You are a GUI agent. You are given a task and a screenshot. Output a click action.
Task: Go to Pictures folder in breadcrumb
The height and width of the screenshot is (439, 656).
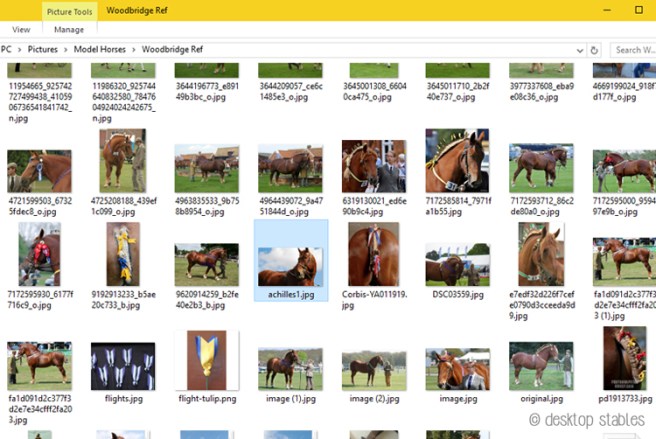42,49
